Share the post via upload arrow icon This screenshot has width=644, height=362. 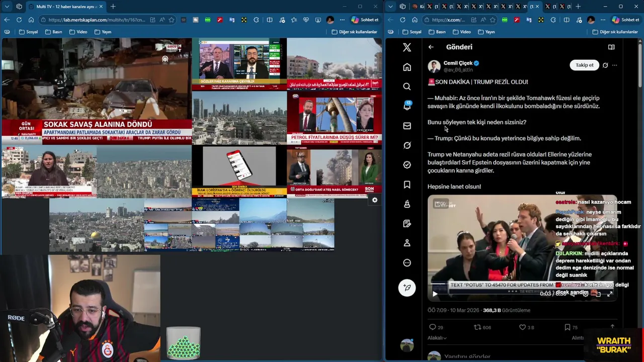point(612,327)
